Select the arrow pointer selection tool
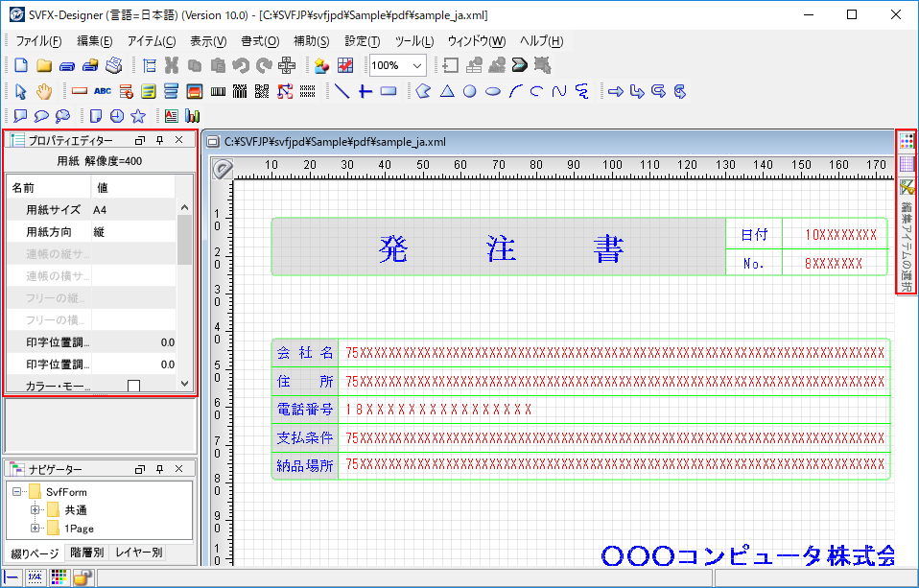919x588 pixels. pos(20,91)
